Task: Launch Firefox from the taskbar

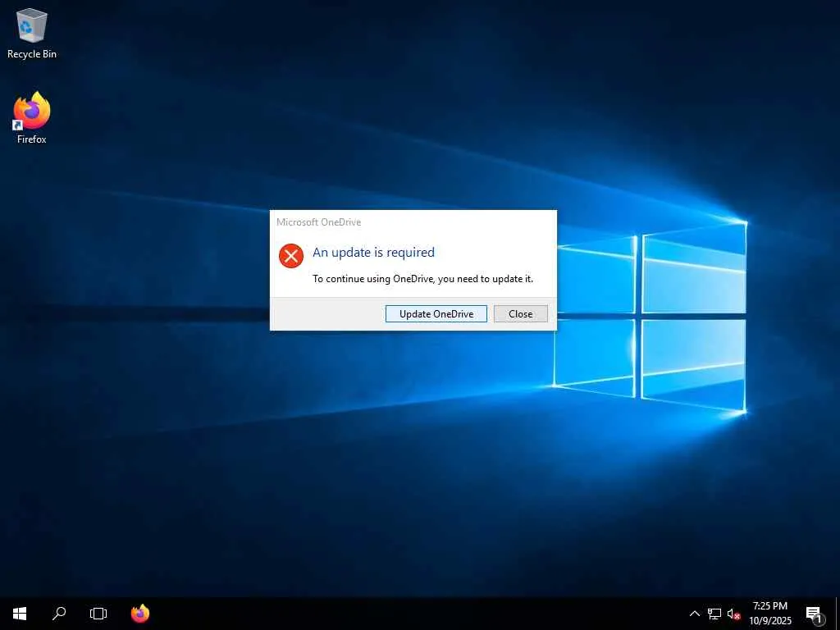Action: 139,614
